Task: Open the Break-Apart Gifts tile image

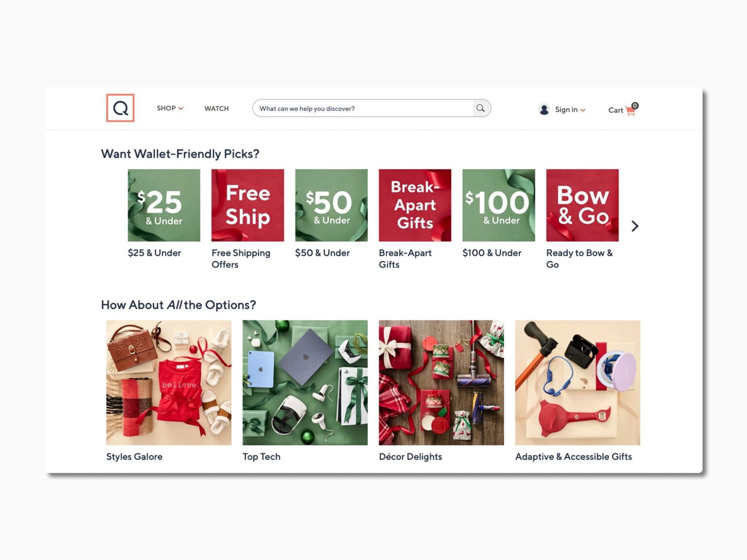Action: pos(415,205)
